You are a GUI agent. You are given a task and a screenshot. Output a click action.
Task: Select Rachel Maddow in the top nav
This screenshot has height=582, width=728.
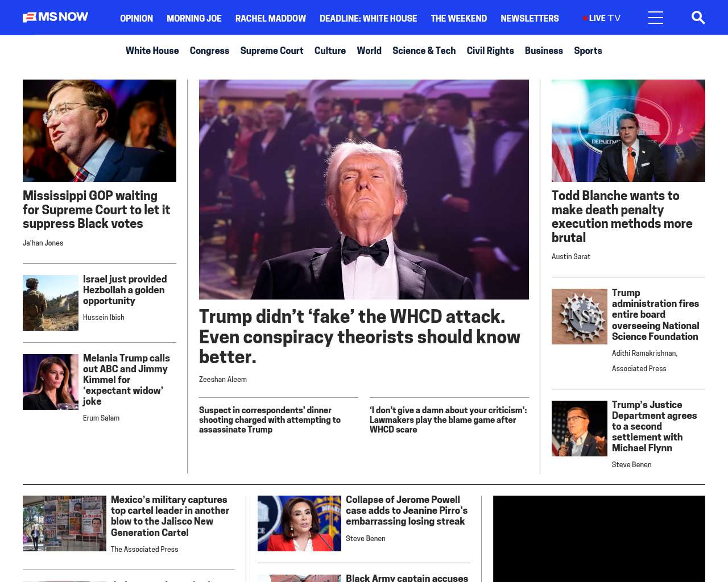pyautogui.click(x=271, y=18)
